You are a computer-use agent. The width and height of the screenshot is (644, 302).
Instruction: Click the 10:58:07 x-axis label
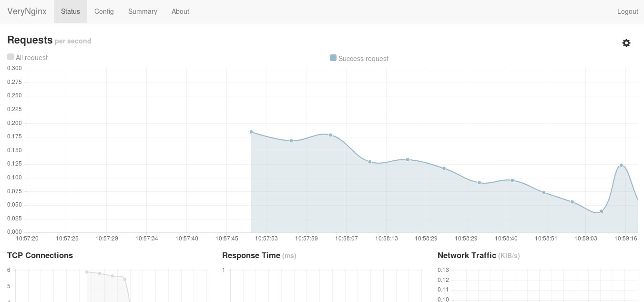pos(347,238)
